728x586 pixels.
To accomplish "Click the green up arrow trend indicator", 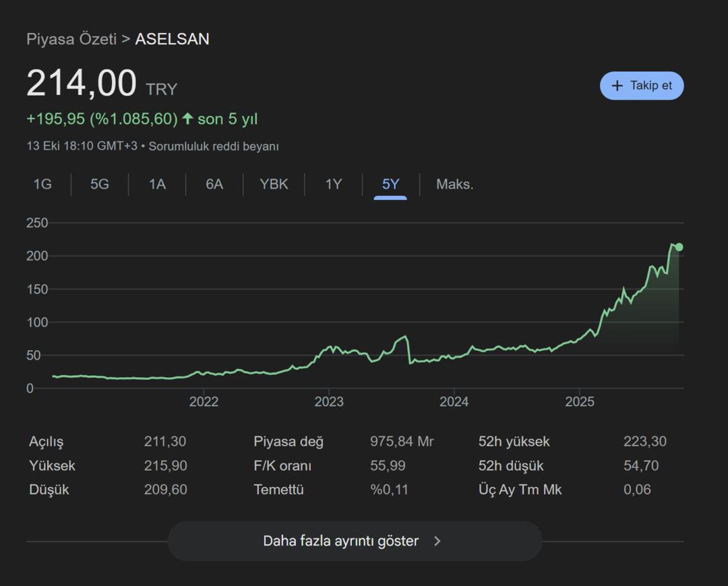I will click(x=187, y=119).
